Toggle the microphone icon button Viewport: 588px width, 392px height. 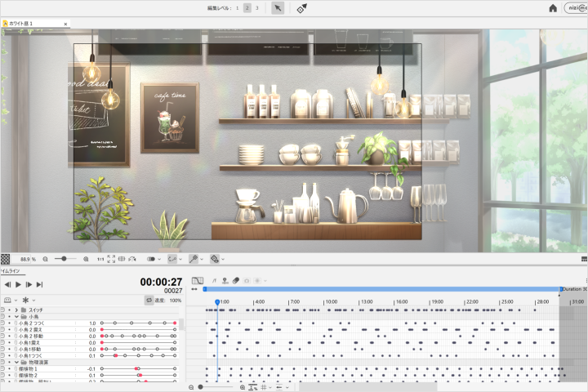click(x=193, y=259)
